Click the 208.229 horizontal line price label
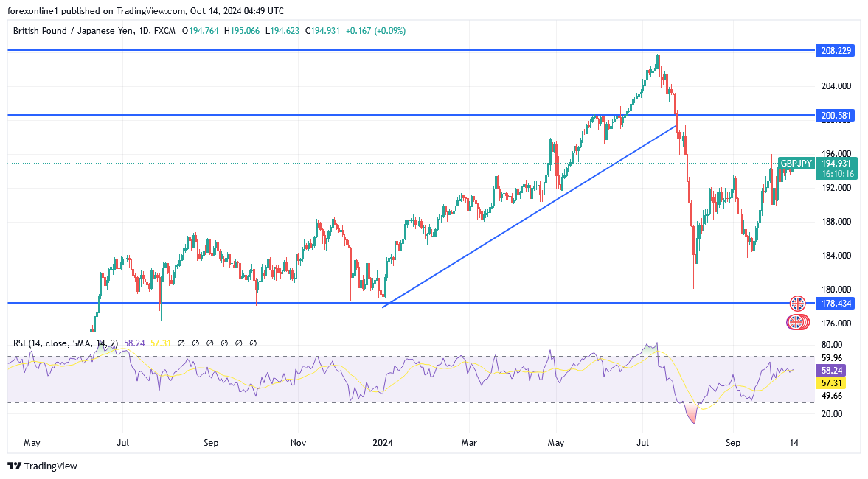Screen dimensions: 868x479 point(835,51)
